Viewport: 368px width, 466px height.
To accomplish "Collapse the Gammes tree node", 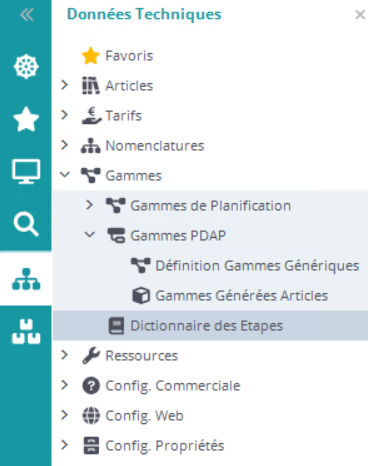I will coord(65,175).
